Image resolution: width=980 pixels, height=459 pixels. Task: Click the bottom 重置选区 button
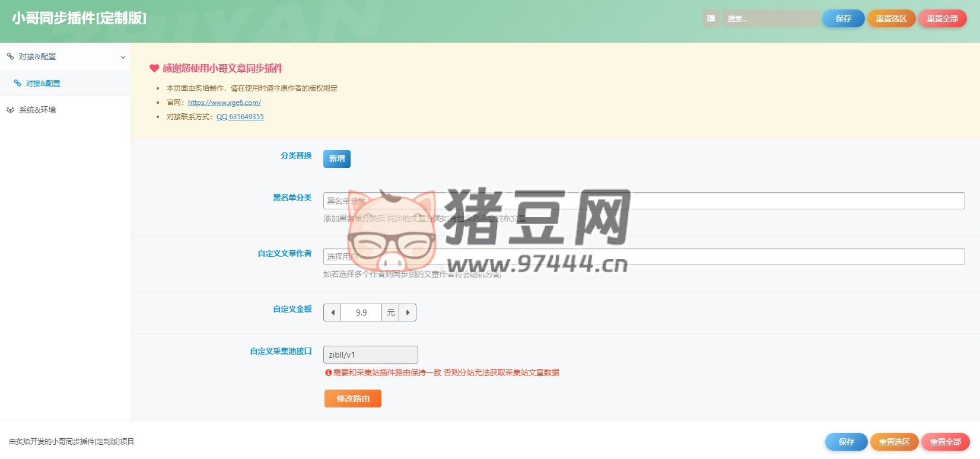tap(894, 442)
